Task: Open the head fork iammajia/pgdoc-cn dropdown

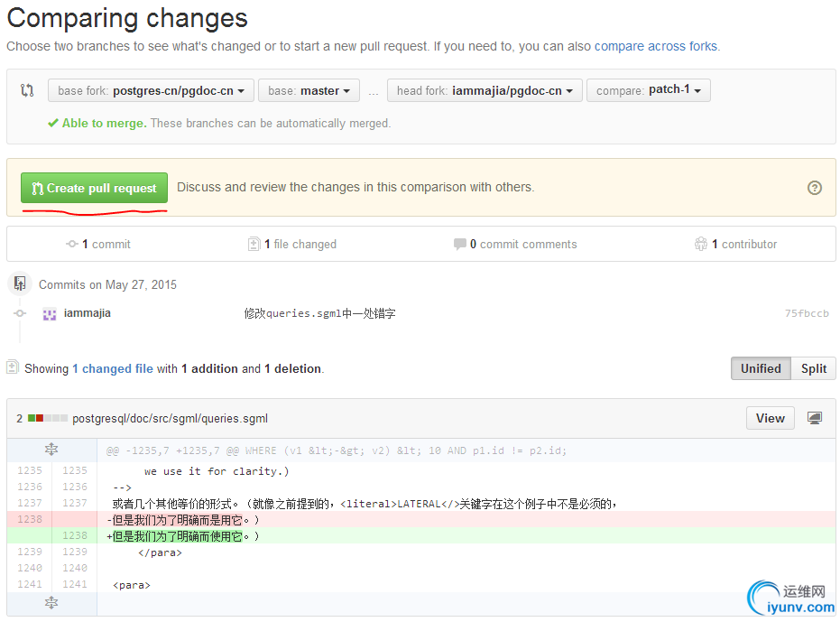Action: coord(485,90)
